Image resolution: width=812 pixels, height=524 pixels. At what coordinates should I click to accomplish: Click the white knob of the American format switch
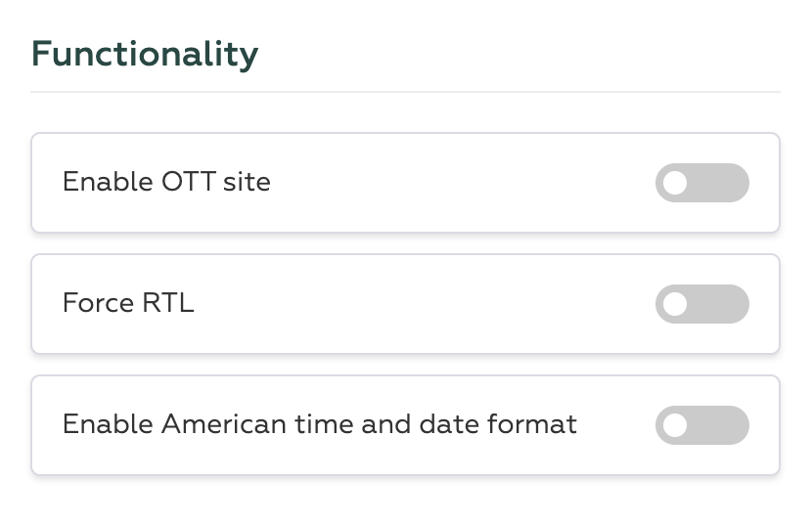point(675,425)
